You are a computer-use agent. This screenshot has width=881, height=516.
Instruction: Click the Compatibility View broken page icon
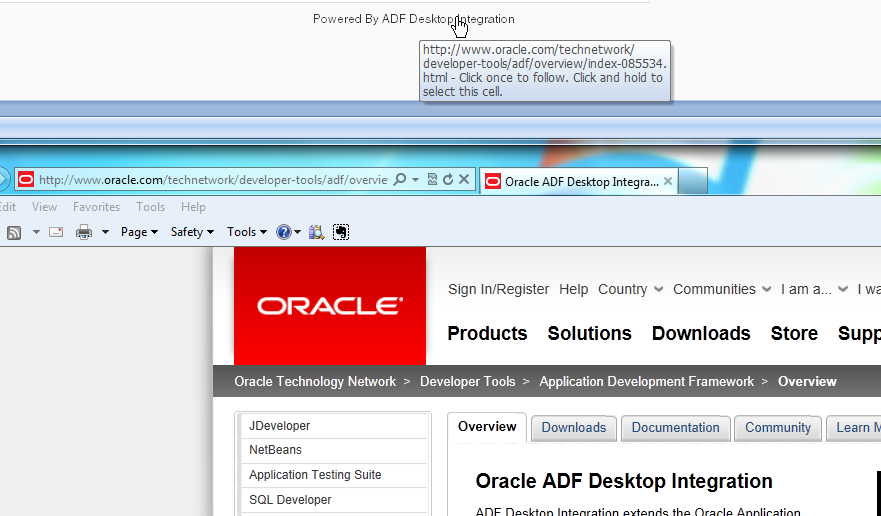pos(432,179)
